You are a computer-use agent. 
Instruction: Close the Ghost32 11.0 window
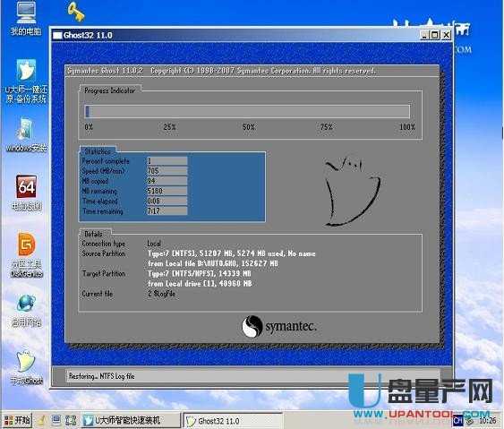point(446,35)
